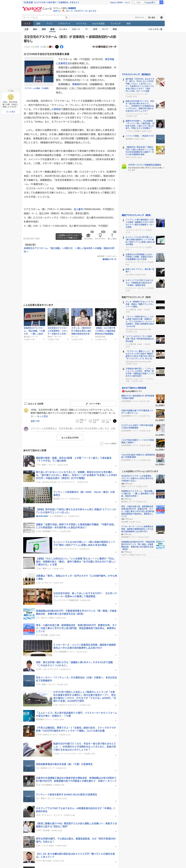React with 学びがある graduation cap icon

[89, 236]
